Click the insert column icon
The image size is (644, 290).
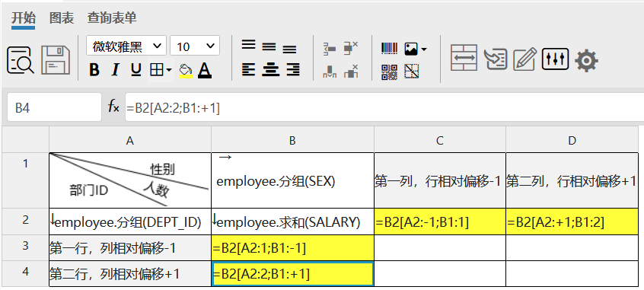pos(330,72)
